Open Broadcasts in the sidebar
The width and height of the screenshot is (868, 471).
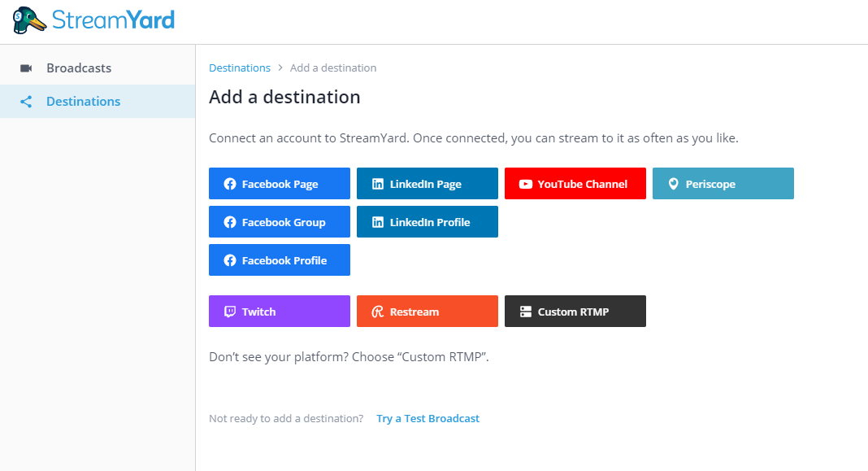pos(98,68)
